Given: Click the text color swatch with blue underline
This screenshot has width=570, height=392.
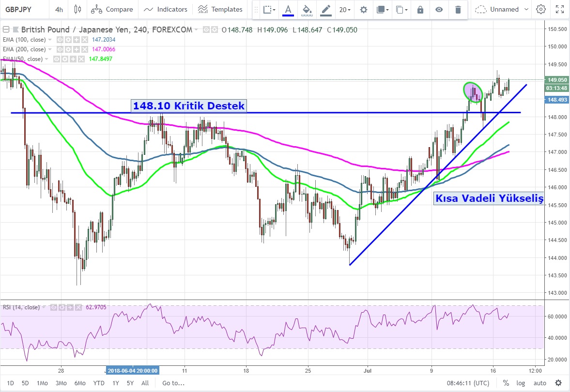Looking at the screenshot, I should [288, 9].
